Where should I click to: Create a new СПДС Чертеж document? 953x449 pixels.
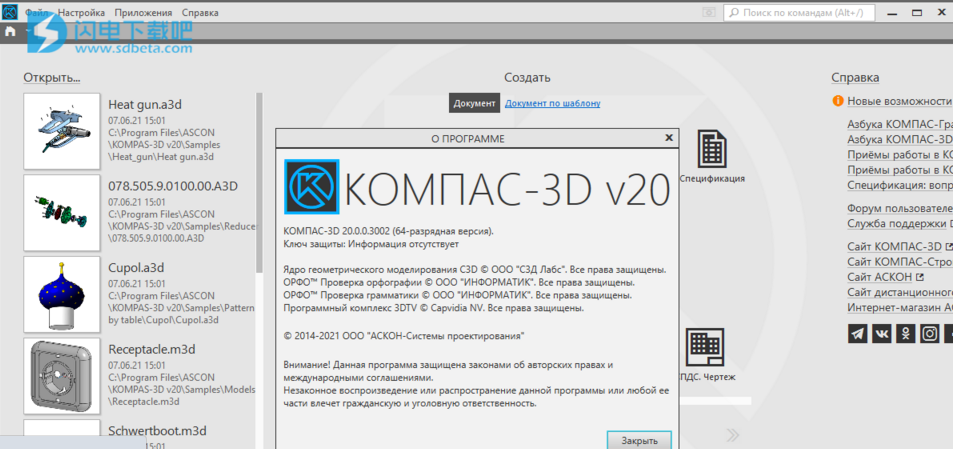pyautogui.click(x=705, y=355)
